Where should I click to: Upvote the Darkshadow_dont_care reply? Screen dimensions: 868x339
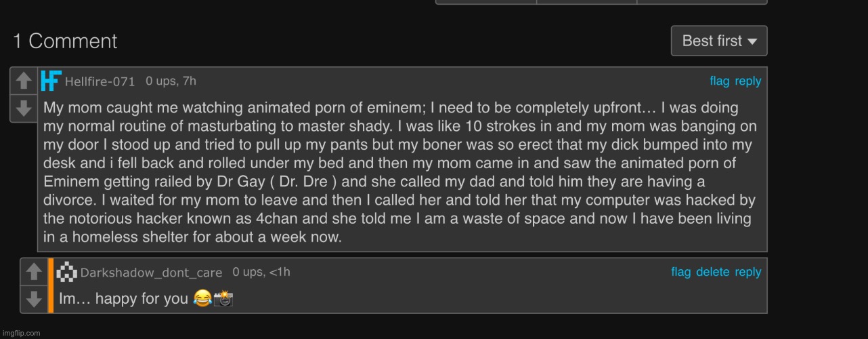coord(34,272)
